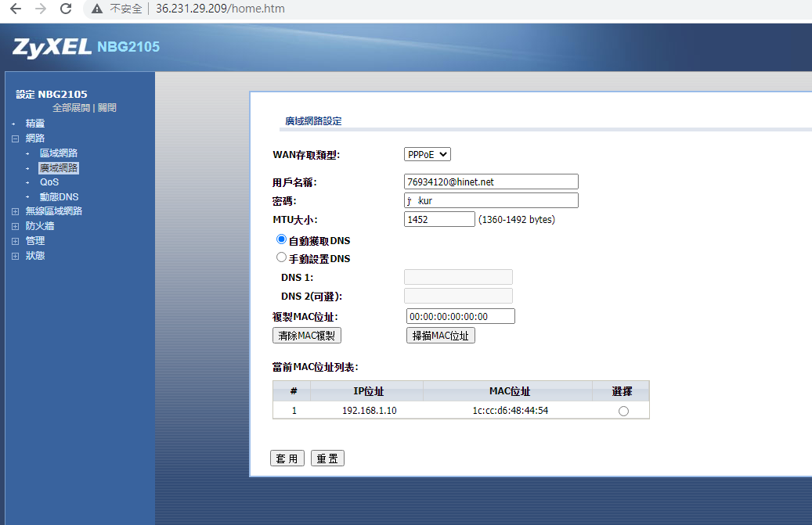Viewport: 812px width, 525px height.
Task: Select the radio button for 192.168.1.10 row
Action: point(623,412)
